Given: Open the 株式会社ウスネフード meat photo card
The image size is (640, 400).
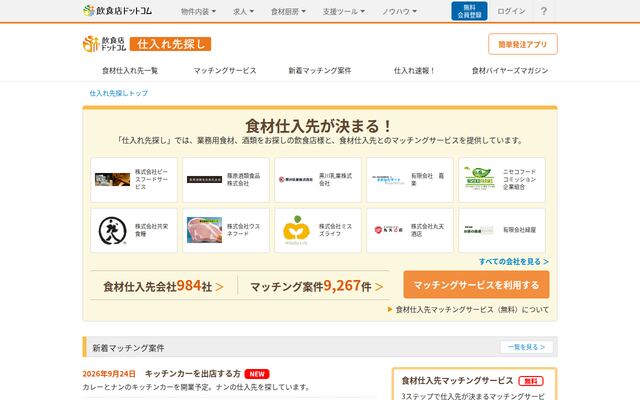Looking at the screenshot, I should click(226, 230).
